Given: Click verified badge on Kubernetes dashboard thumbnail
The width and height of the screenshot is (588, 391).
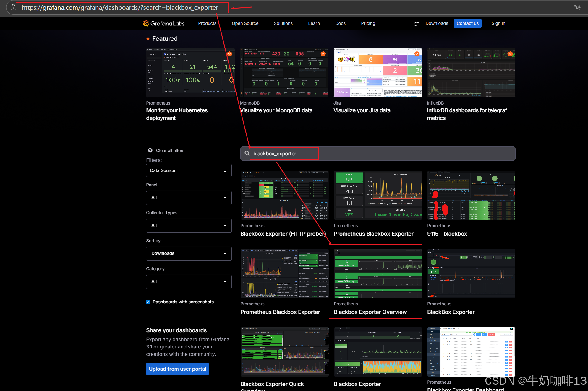Looking at the screenshot, I should point(229,54).
